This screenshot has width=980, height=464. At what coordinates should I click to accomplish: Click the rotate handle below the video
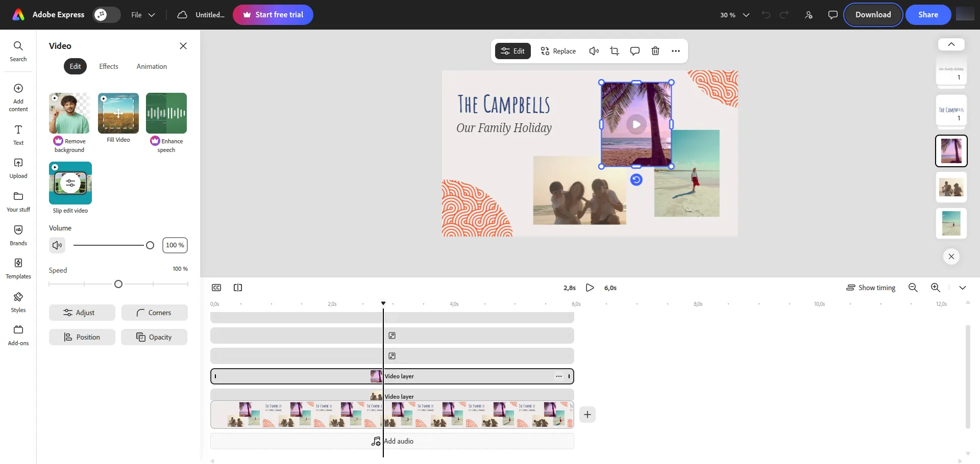(x=636, y=179)
